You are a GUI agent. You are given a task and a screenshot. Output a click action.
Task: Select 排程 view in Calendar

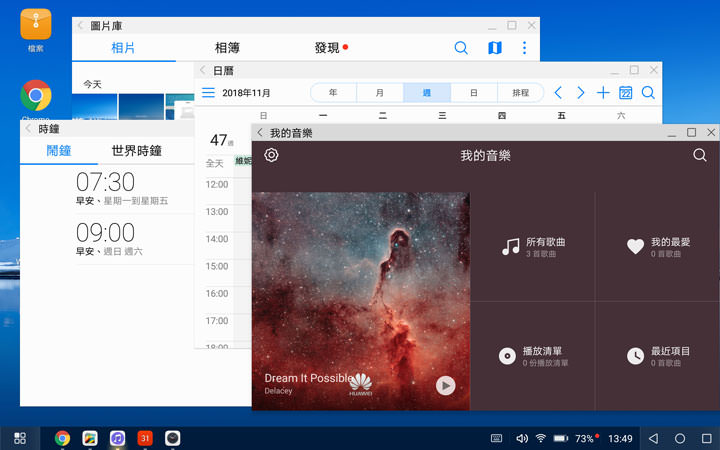[521, 93]
